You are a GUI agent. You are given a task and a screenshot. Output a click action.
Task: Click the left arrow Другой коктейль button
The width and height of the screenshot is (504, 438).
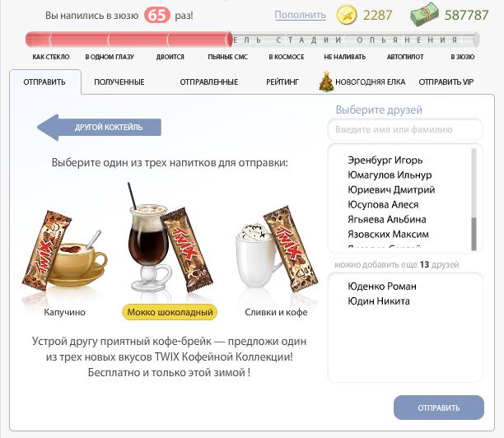[x=100, y=128]
